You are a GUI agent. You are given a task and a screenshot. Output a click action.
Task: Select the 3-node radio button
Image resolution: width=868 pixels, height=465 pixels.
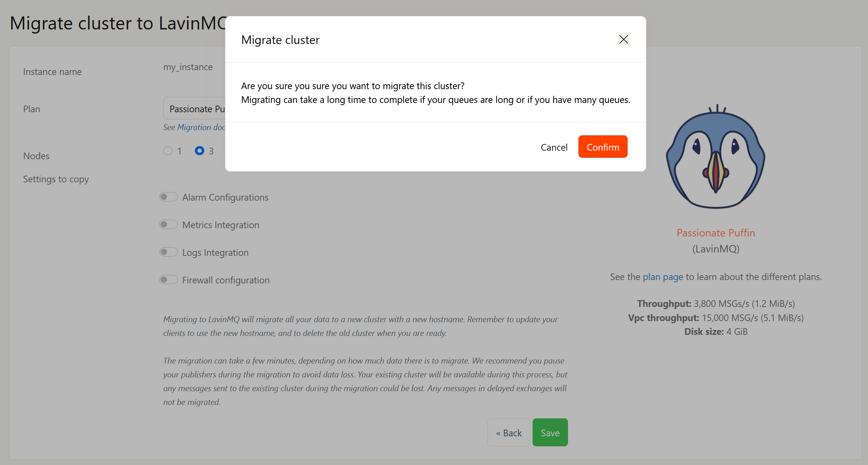[199, 150]
